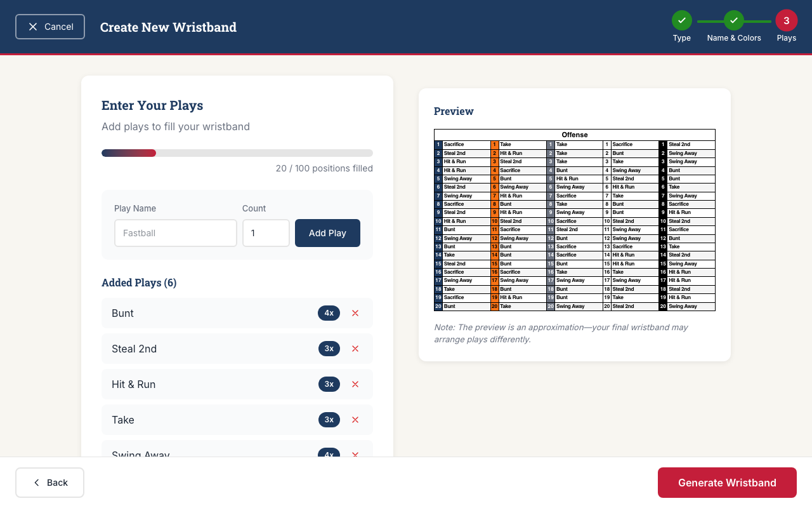Viewport: 812px width, 508px height.
Task: Click the Name & Colors step checkmark
Action: tap(734, 20)
